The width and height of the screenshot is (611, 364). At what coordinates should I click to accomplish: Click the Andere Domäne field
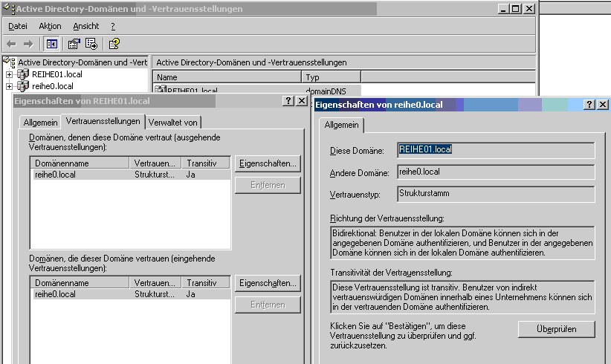pos(496,172)
